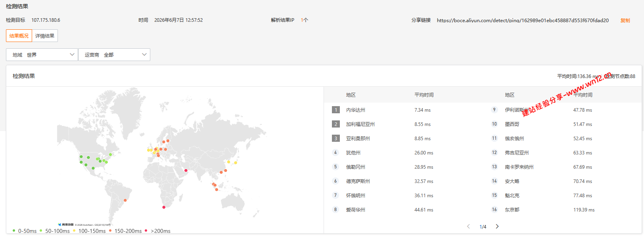This screenshot has height=240, width=644.
Task: Click the 弗吉尼亚州 row text
Action: (x=517, y=153)
